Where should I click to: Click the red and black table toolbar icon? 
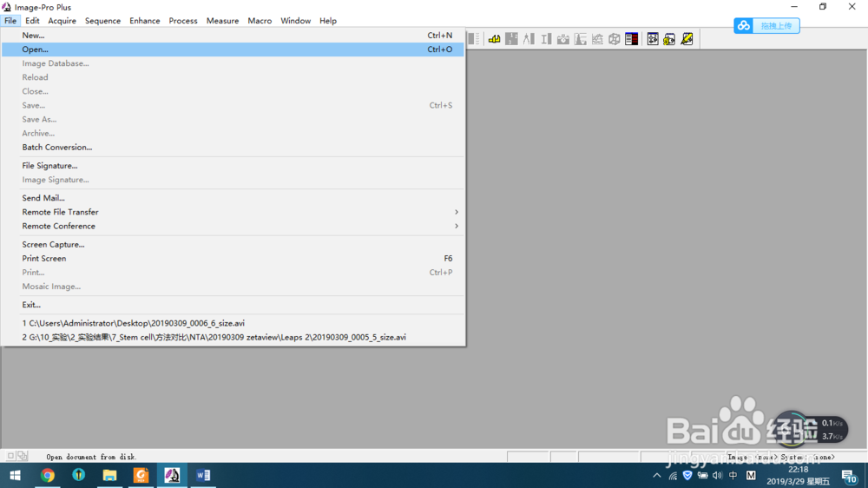[x=632, y=39]
